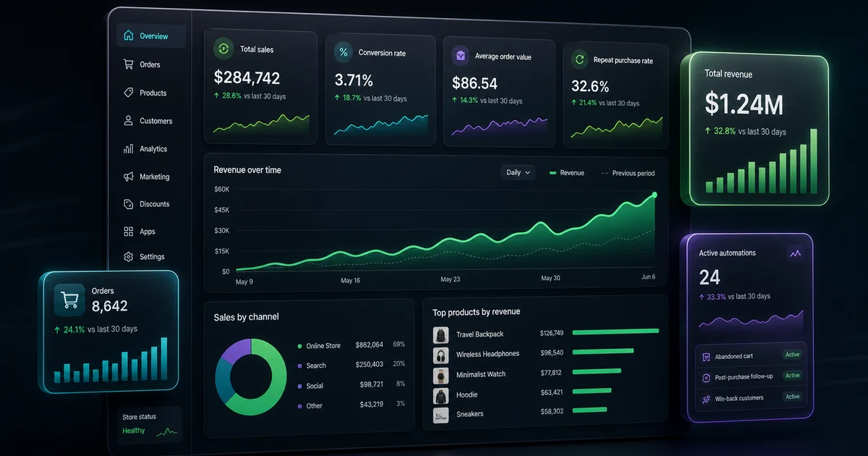The width and height of the screenshot is (868, 456).
Task: Select the Products tag icon in sidebar
Action: point(128,93)
